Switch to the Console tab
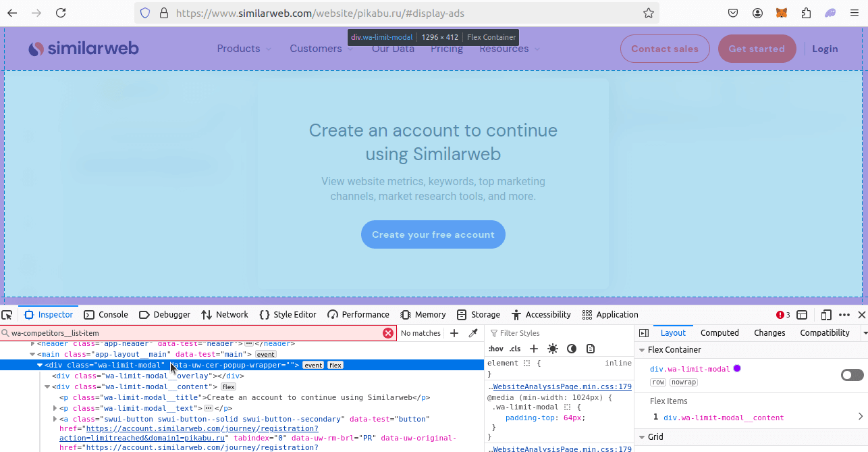868x452 pixels. pyautogui.click(x=106, y=315)
